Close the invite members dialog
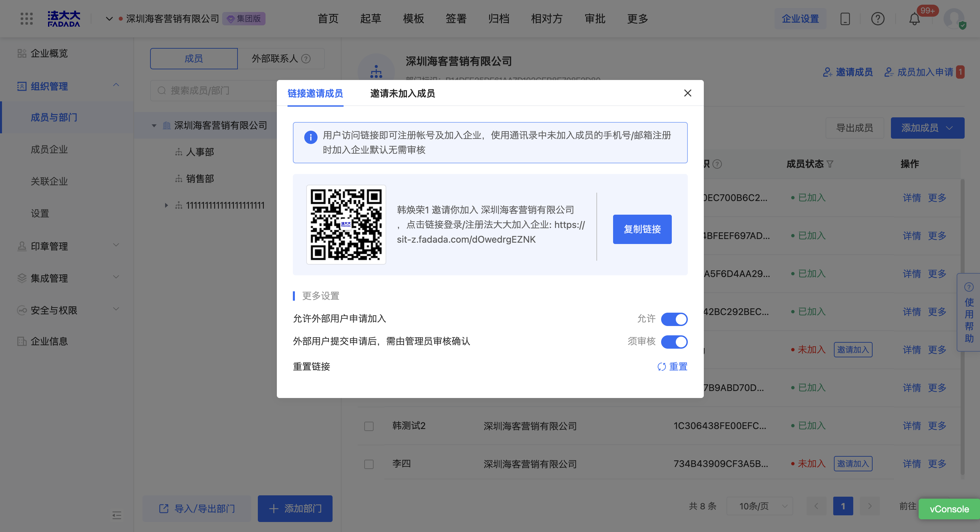 tap(687, 93)
